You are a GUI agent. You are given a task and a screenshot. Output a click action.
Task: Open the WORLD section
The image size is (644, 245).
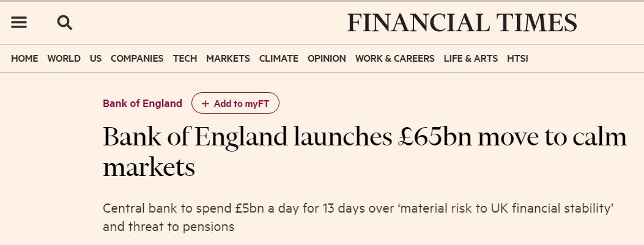tap(64, 59)
